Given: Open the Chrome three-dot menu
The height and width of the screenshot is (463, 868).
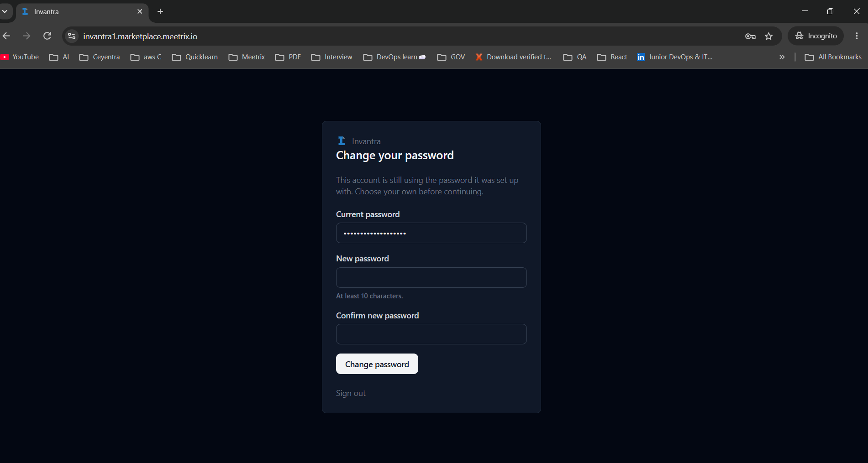Looking at the screenshot, I should [x=857, y=36].
